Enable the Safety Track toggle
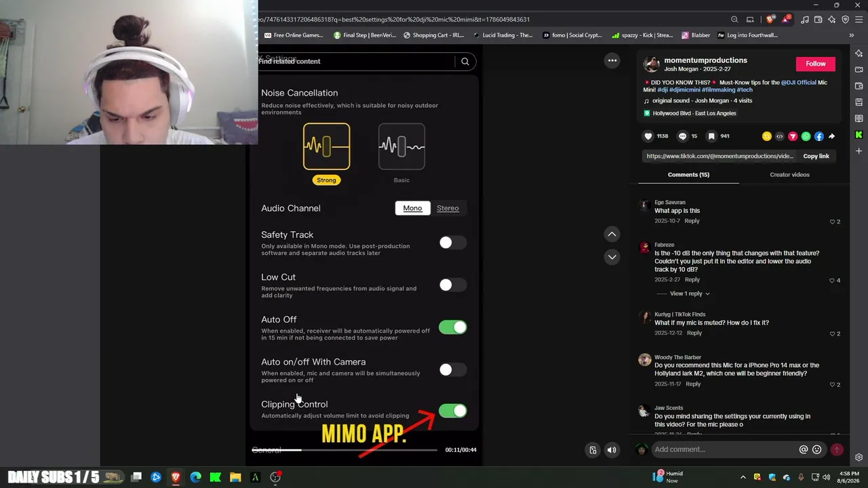The height and width of the screenshot is (488, 868). (452, 243)
